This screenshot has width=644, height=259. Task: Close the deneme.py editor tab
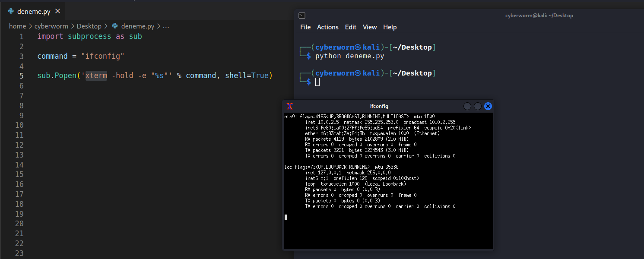pyautogui.click(x=58, y=12)
